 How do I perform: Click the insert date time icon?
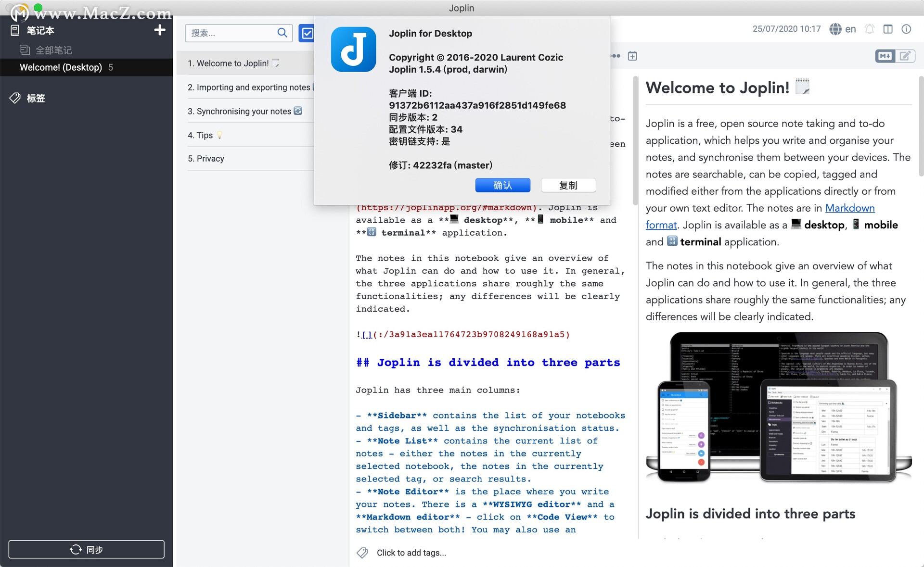(632, 56)
